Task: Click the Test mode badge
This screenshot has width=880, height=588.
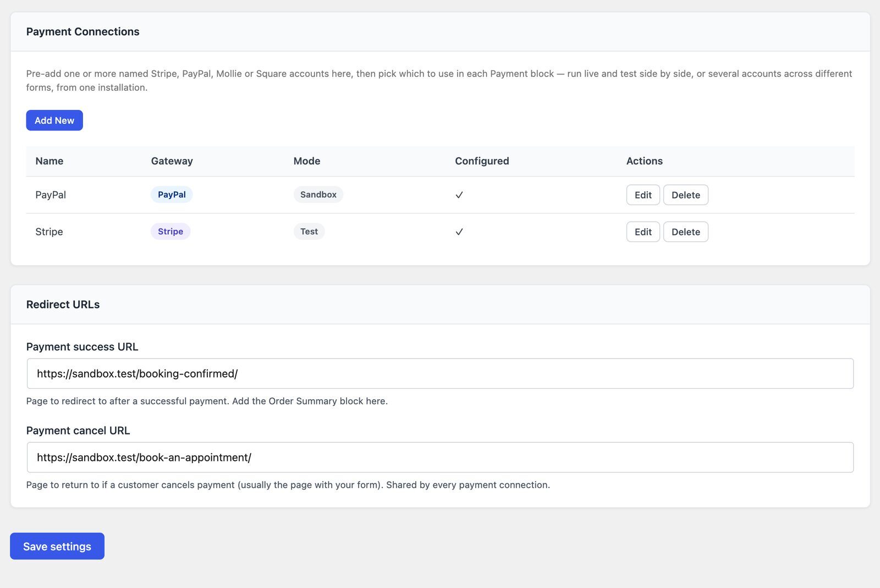Action: tap(309, 232)
